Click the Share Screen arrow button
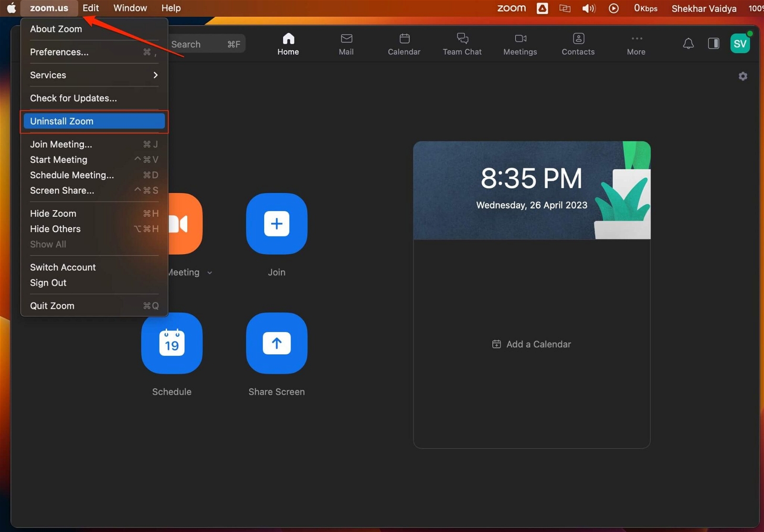The width and height of the screenshot is (764, 532). tap(276, 343)
